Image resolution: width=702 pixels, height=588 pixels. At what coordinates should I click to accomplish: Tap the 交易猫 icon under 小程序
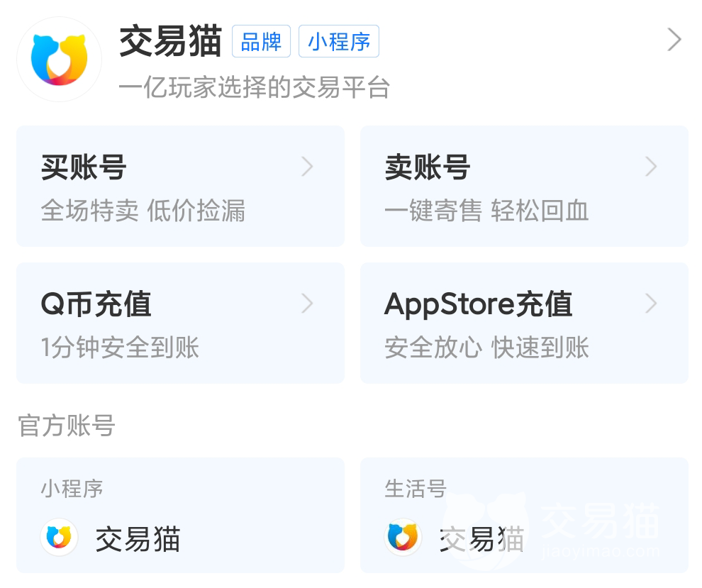point(60,538)
